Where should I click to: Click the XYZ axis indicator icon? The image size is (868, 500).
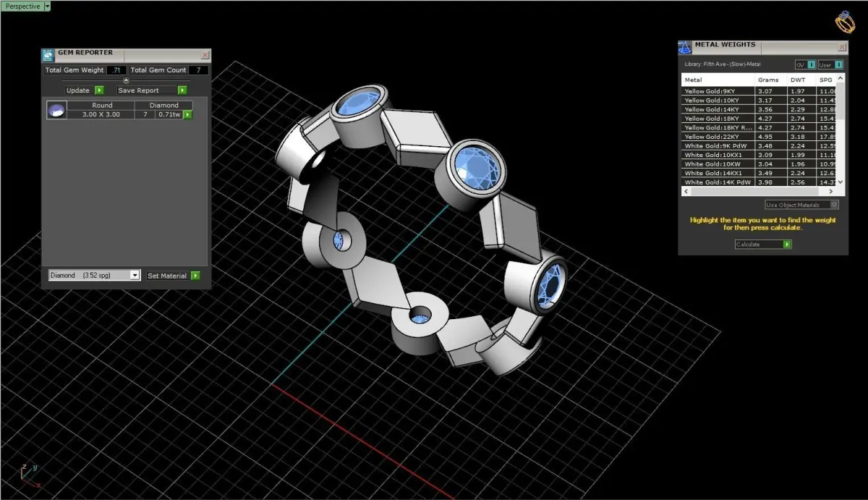[30, 476]
